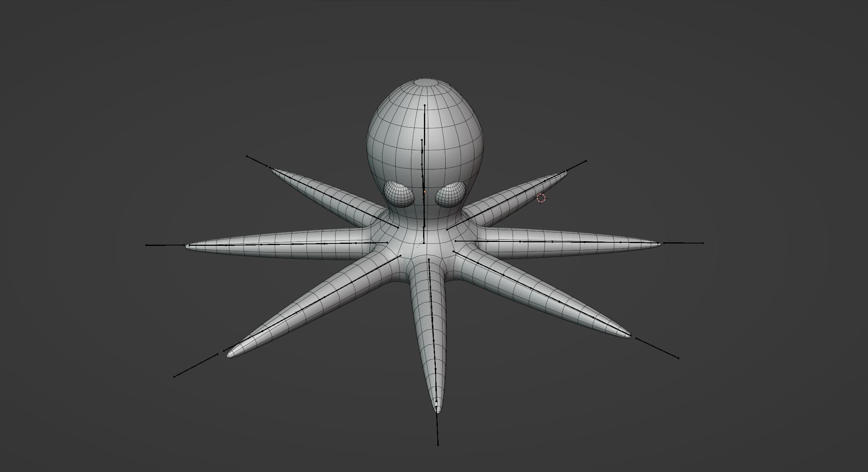Screen dimensions: 868x472
Task: Click the bone tip beyond lower-right tentacle
Action: (x=678, y=358)
